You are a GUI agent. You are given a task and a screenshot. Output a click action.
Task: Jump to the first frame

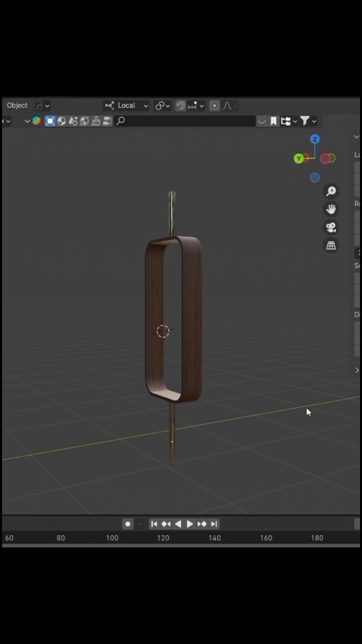154,524
